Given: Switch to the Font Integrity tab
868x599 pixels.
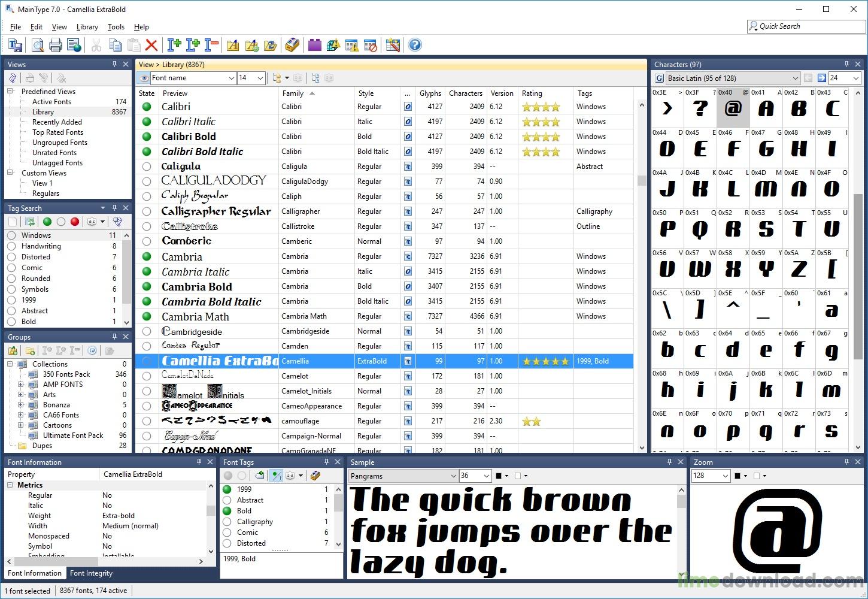Looking at the screenshot, I should 91,573.
